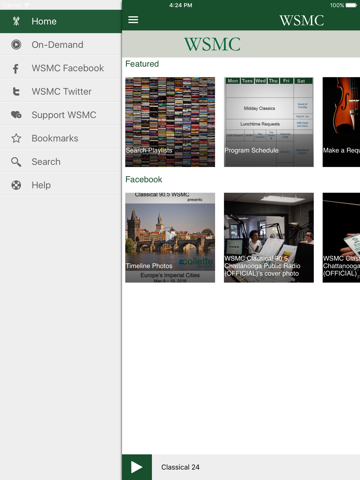Viewport: 360px width, 480px height.
Task: Tap the Help lifebuoy icon
Action: point(16,185)
